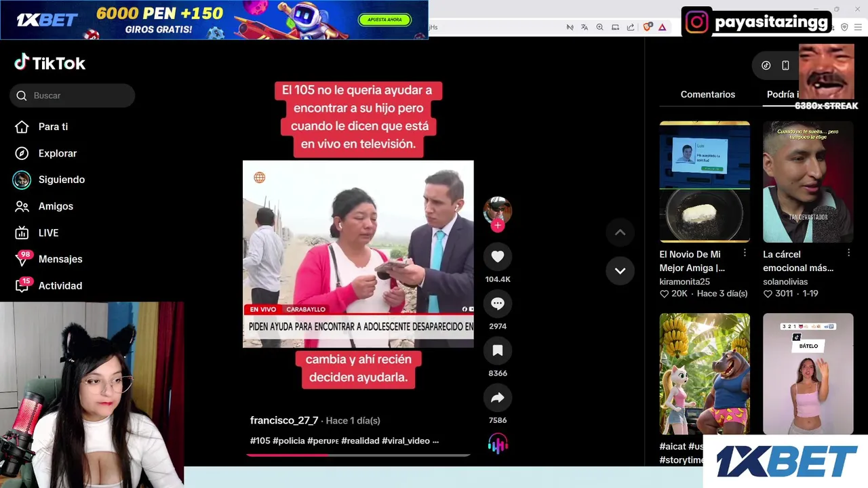The image size is (868, 488).
Task: Click the Buscar search field
Action: tap(73, 96)
